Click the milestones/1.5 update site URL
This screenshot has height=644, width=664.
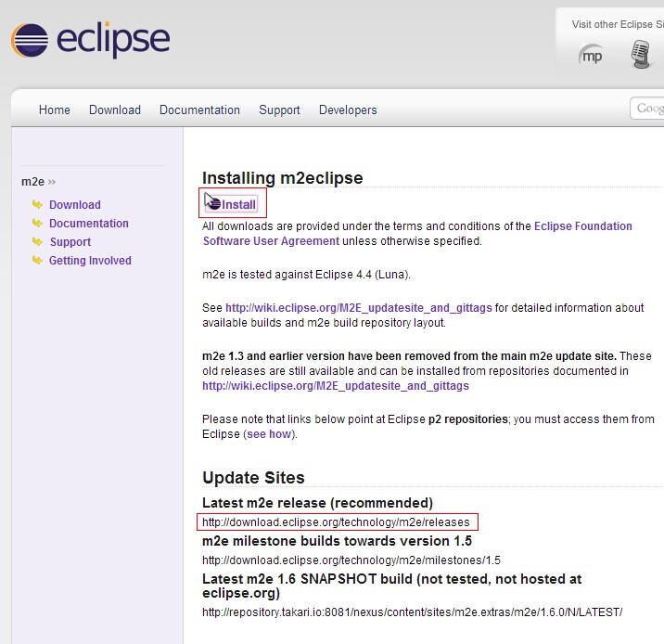[351, 560]
